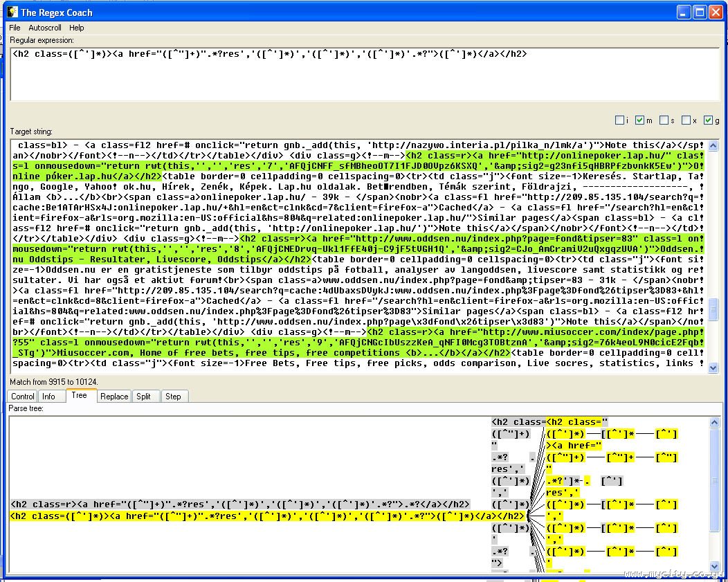The height and width of the screenshot is (582, 728).
Task: Toggle the single-line 's' checkbox
Action: tap(664, 120)
